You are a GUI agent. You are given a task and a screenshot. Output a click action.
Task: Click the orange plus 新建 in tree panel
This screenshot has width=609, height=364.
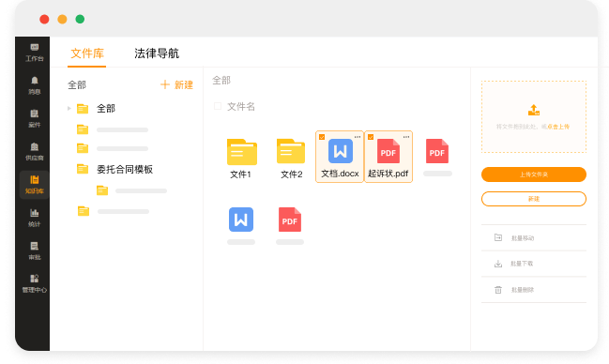(176, 84)
